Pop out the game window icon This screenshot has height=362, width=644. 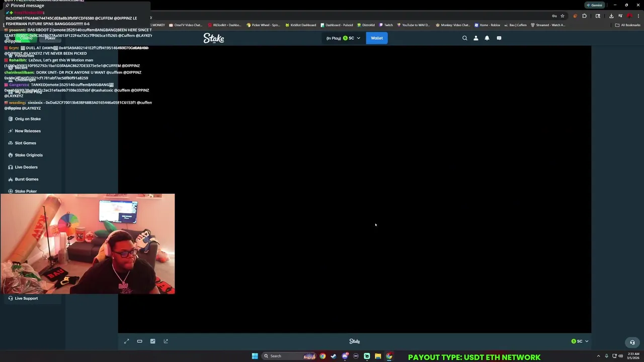[166, 341]
